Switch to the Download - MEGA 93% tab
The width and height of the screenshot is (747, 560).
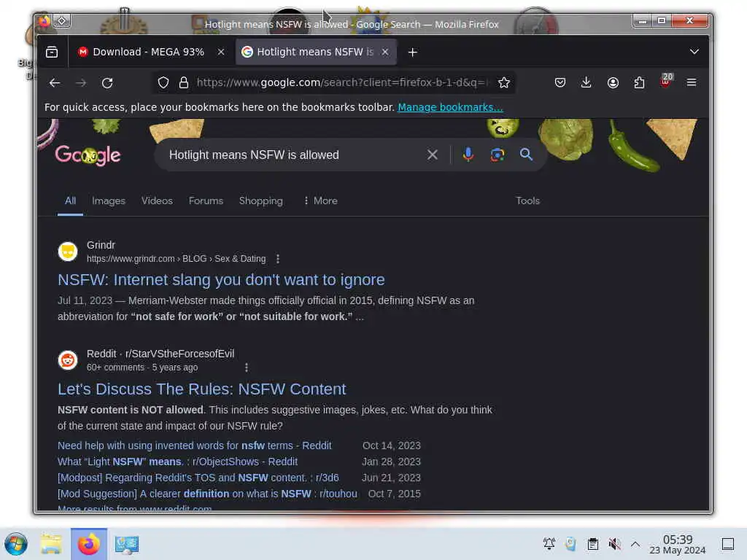click(x=147, y=52)
